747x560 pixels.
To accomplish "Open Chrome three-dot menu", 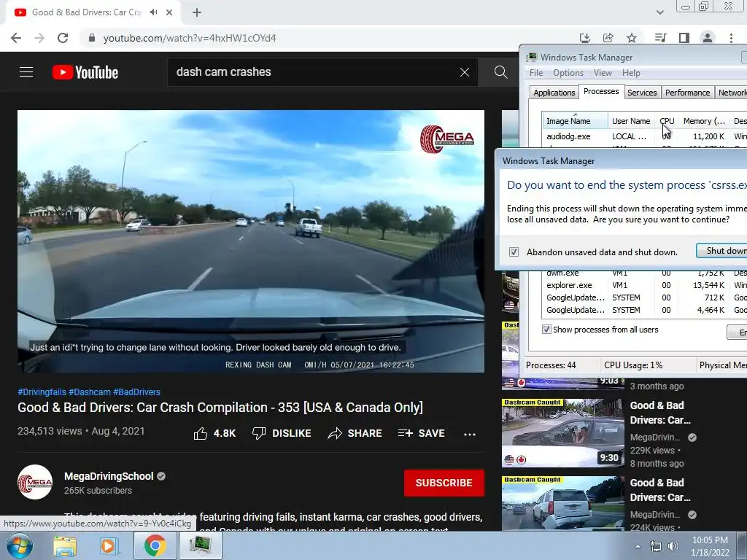I will [731, 38].
